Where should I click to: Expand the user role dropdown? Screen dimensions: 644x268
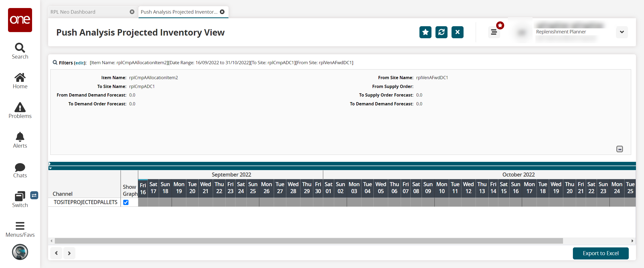click(622, 32)
